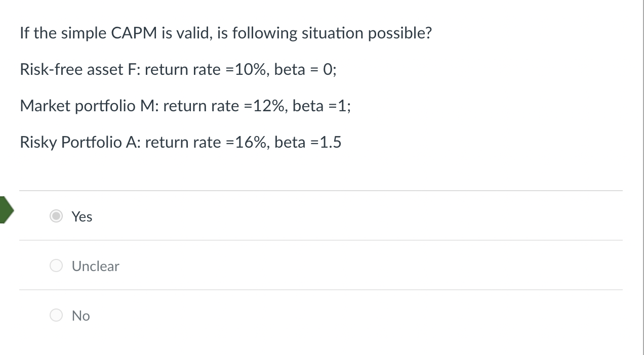Click the Risky Portfolio A description line
Screen dimensions: 644x355
pos(180,142)
